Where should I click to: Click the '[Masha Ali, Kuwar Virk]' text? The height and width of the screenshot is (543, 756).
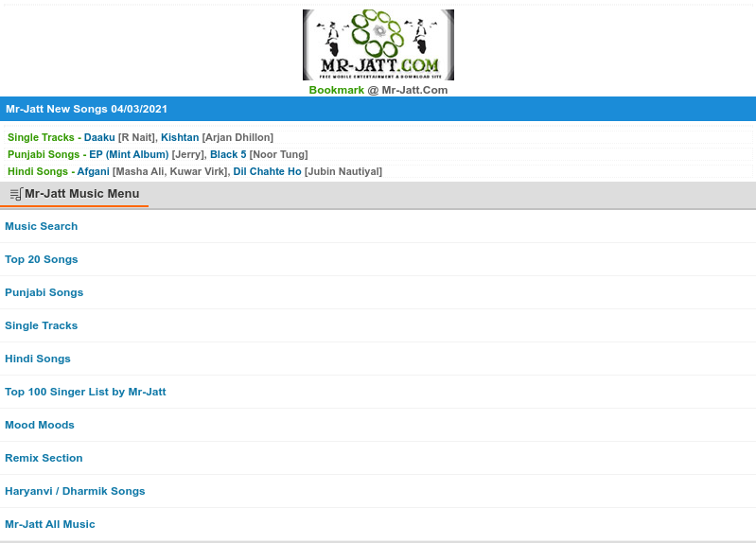170,171
